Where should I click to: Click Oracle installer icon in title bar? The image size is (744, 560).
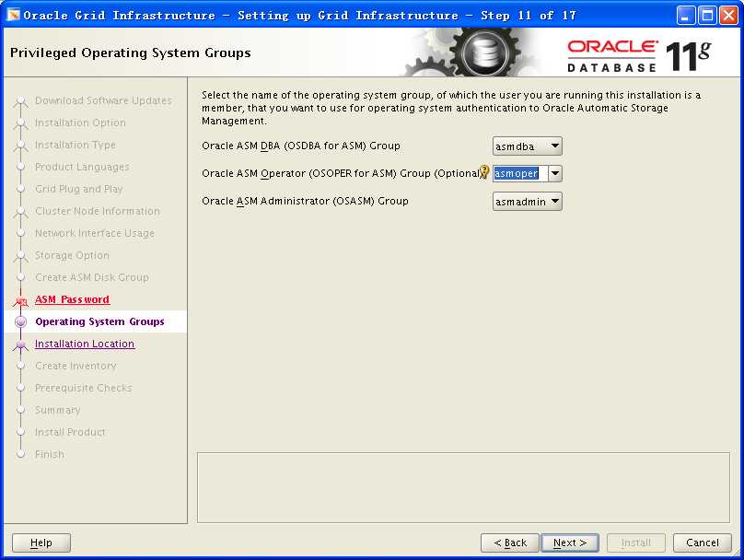(x=13, y=15)
